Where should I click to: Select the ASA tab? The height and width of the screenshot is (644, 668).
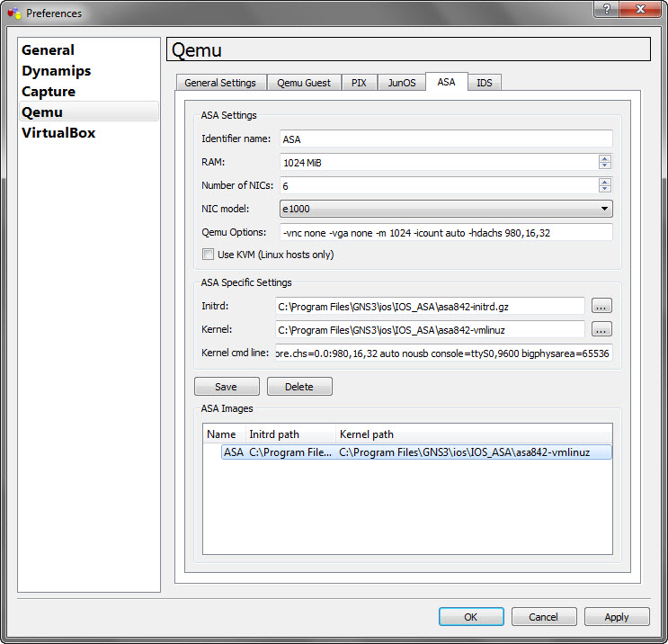pos(447,82)
